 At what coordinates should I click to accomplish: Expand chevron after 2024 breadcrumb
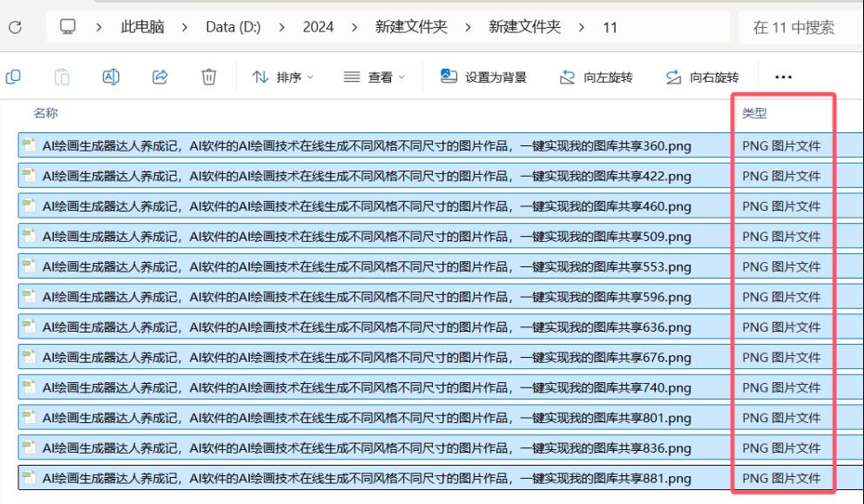pyautogui.click(x=354, y=27)
